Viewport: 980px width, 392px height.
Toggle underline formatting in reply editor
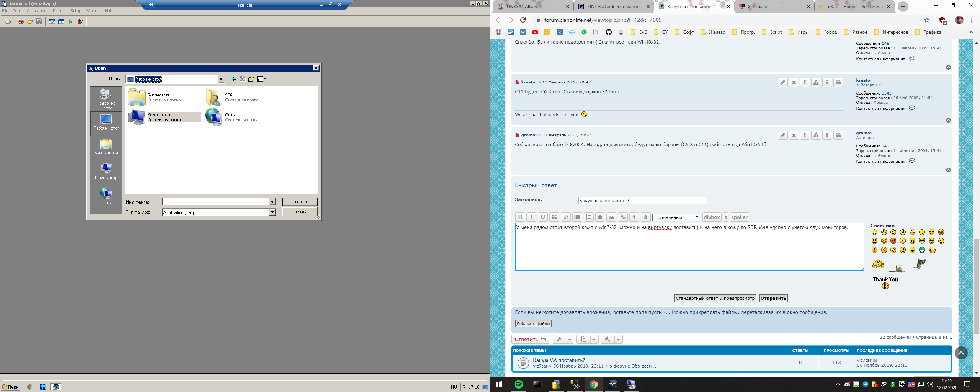(542, 217)
